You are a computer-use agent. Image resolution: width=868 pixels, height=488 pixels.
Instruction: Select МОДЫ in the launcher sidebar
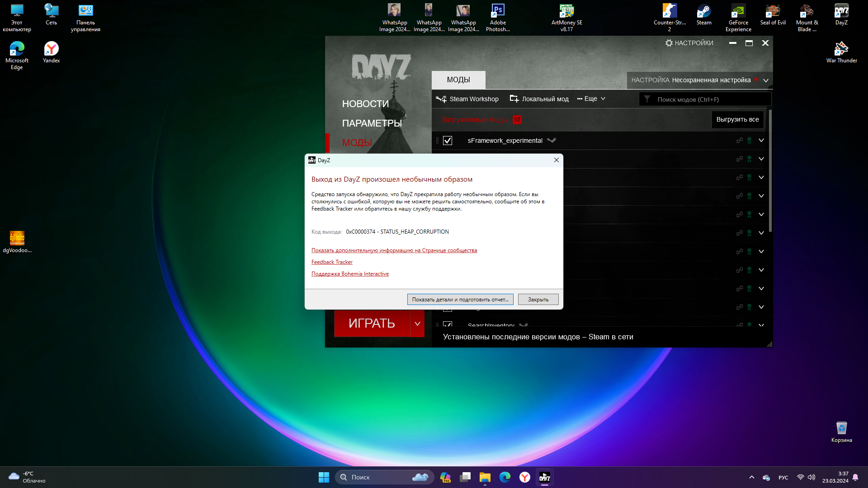pyautogui.click(x=357, y=143)
